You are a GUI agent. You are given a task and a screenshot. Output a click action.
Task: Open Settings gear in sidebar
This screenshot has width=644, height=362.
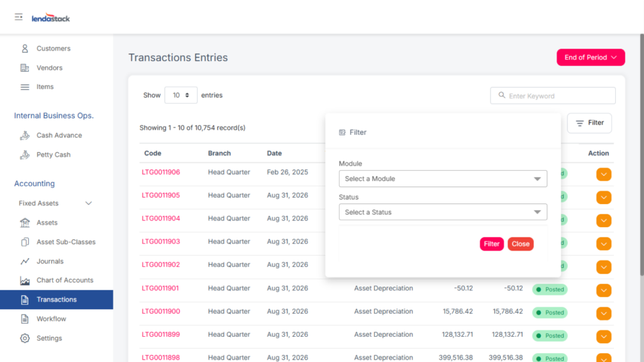coord(25,338)
